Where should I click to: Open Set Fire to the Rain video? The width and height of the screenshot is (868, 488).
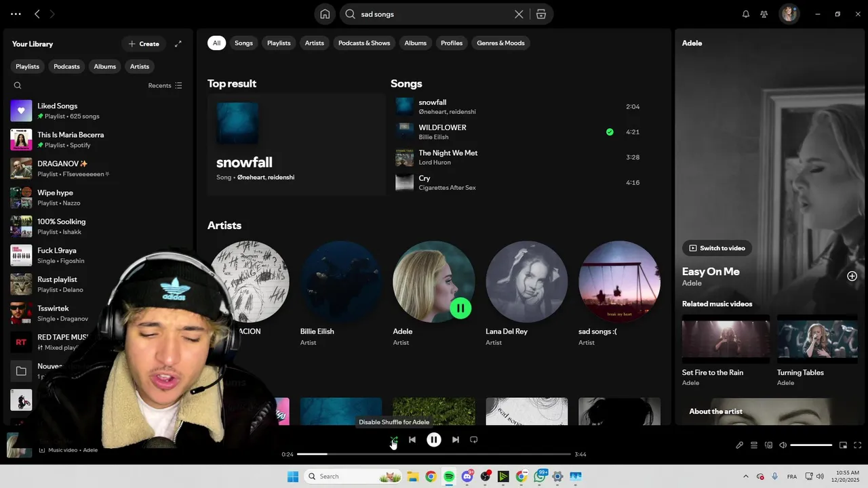726,350
